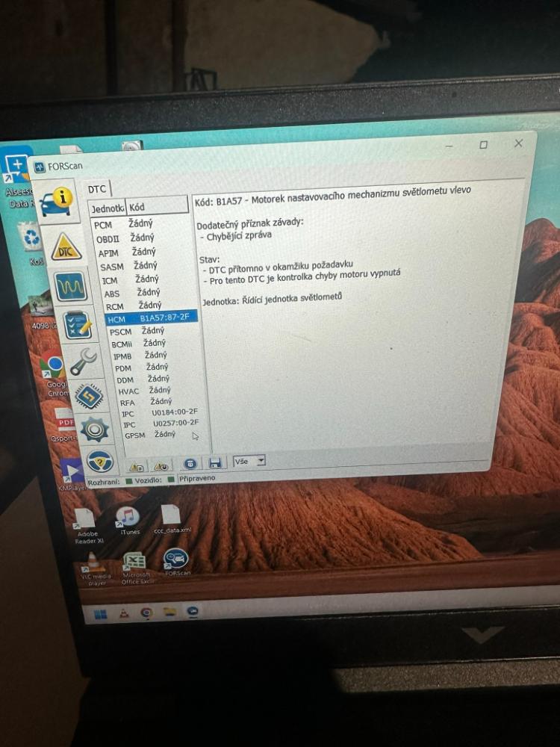The image size is (560, 747).
Task: Click the iTunes desktop shortcut
Action: point(128,518)
